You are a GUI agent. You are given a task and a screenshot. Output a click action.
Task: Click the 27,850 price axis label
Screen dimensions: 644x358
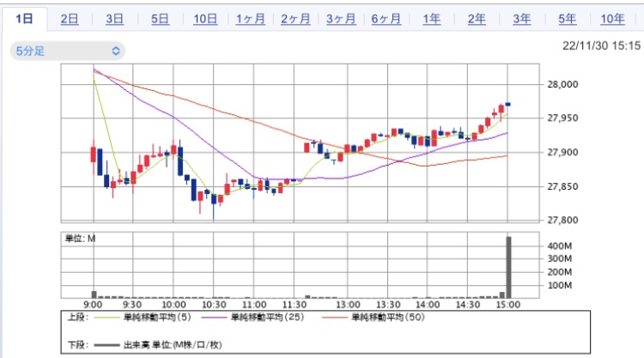point(562,186)
